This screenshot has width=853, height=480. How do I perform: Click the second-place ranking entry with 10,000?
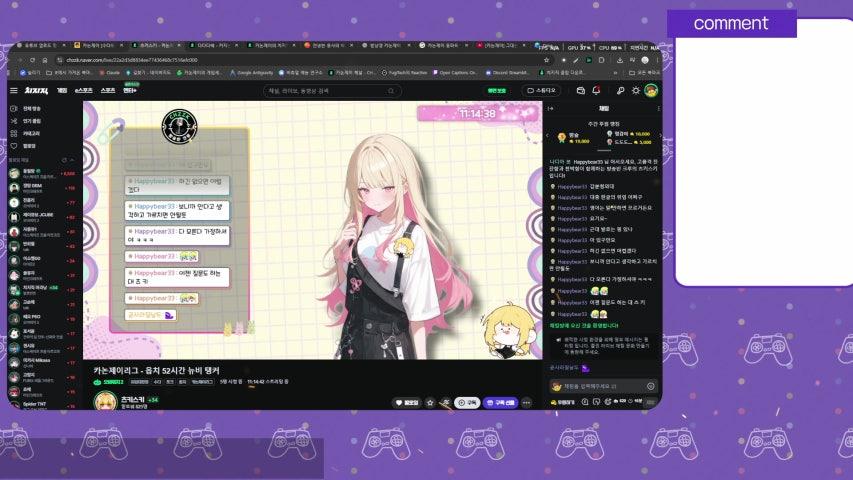628,134
